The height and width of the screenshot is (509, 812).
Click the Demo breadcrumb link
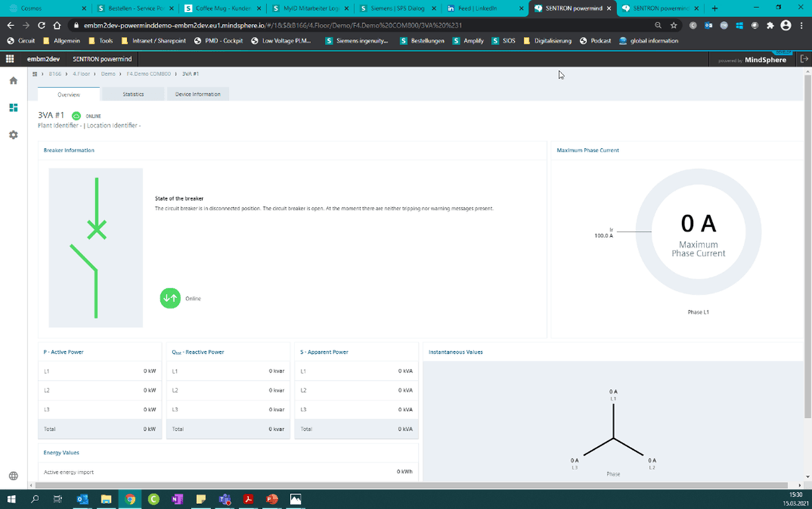[108, 74]
